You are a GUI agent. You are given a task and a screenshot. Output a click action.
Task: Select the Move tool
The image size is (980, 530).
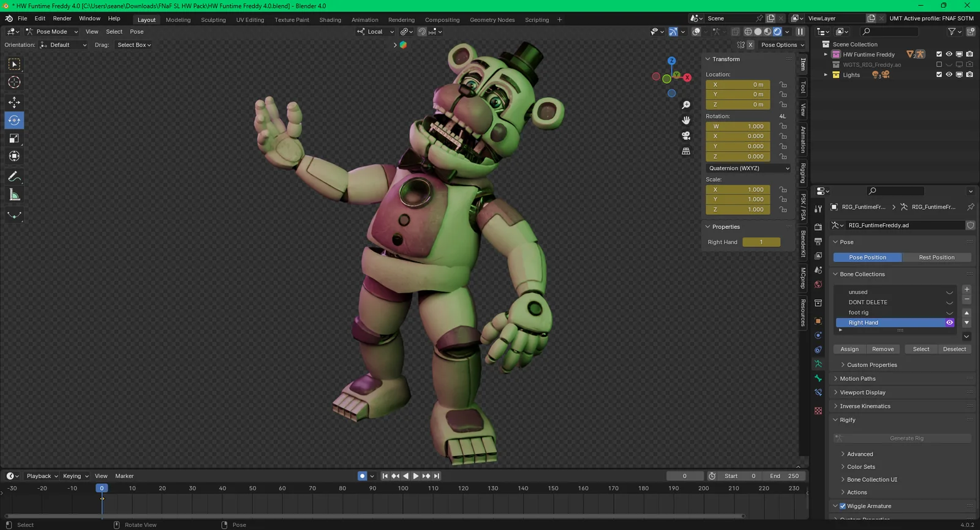coord(14,102)
